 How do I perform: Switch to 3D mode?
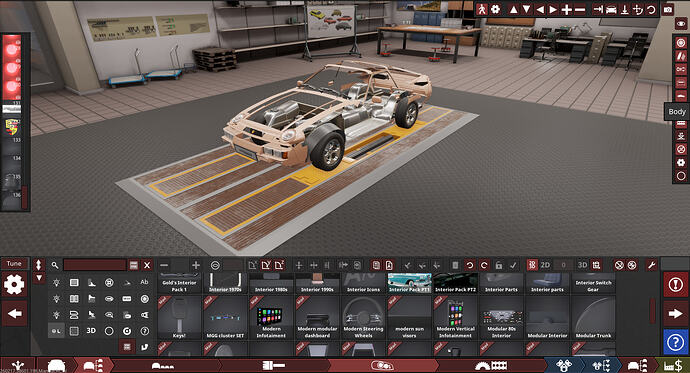point(582,265)
